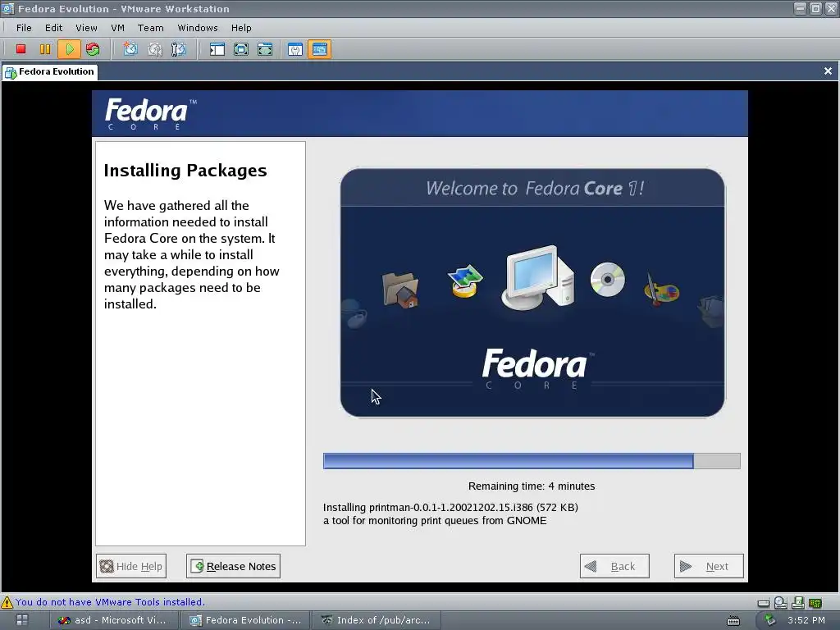Click the Quick Switch mode icon

[x=265, y=49]
